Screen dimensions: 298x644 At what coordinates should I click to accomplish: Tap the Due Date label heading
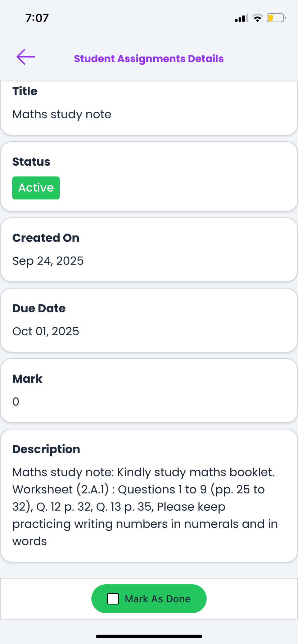coord(39,308)
